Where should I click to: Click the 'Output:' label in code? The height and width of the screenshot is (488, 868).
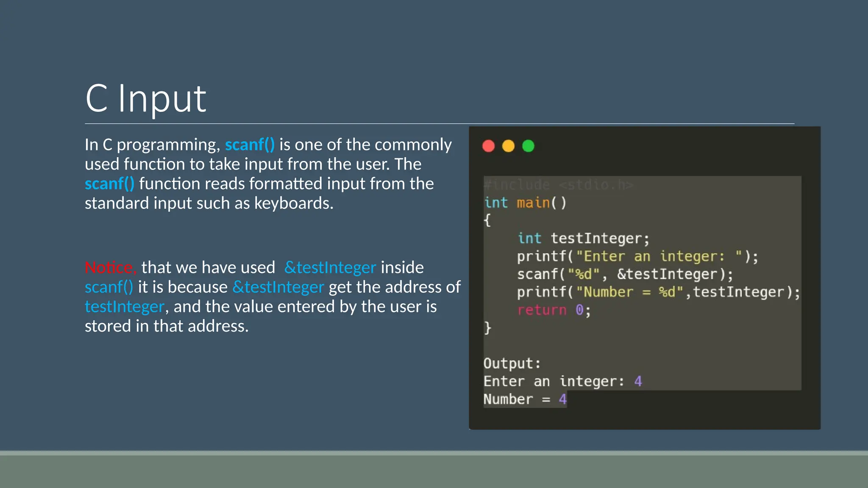(x=512, y=363)
